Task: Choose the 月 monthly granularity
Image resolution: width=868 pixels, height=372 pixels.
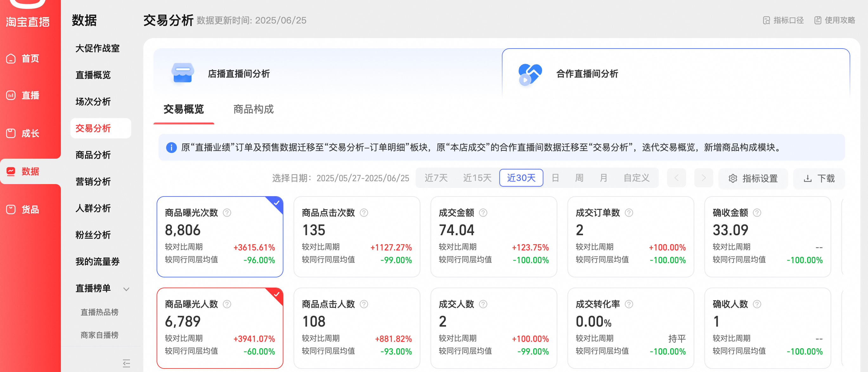Action: pos(603,178)
